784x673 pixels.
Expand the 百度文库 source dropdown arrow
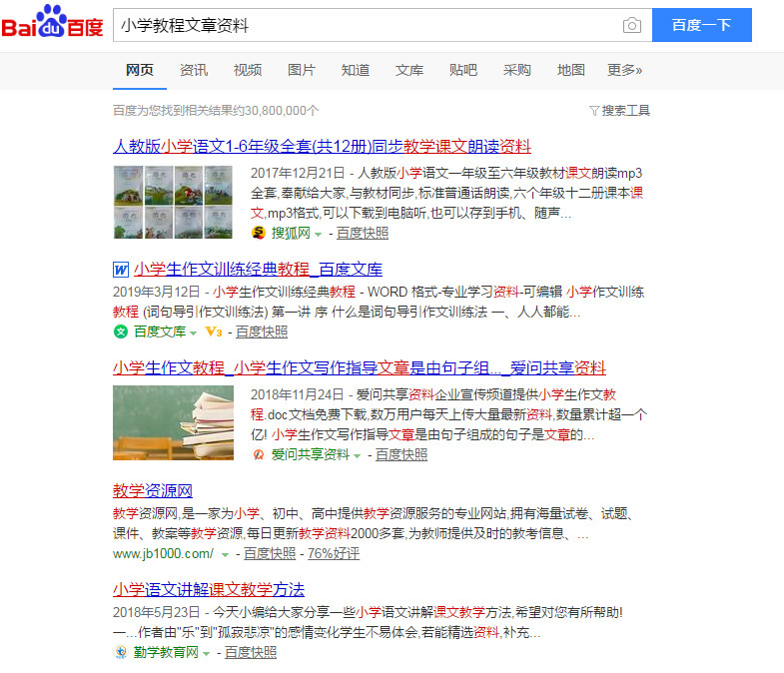194,333
